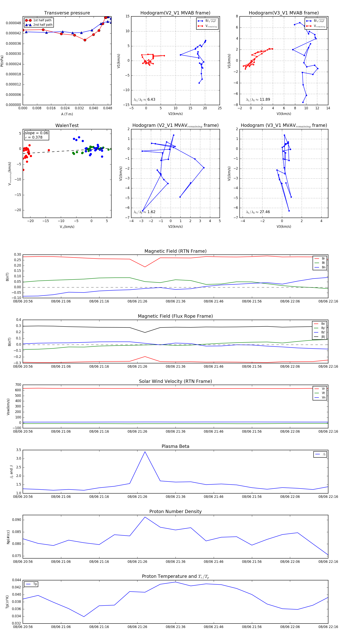Select the "r = 0.378" annotation
Viewport: 351px width, 644px height.
pyautogui.click(x=34, y=138)
